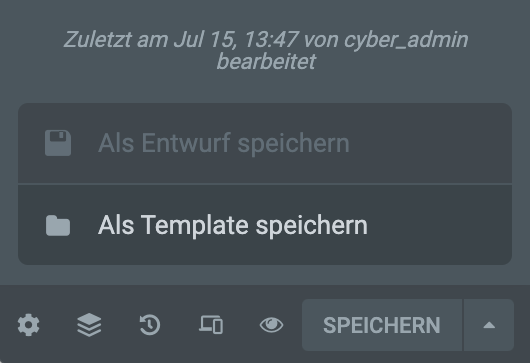
Task: Click the folder icon beside Als Template speichern
Action: point(58,225)
